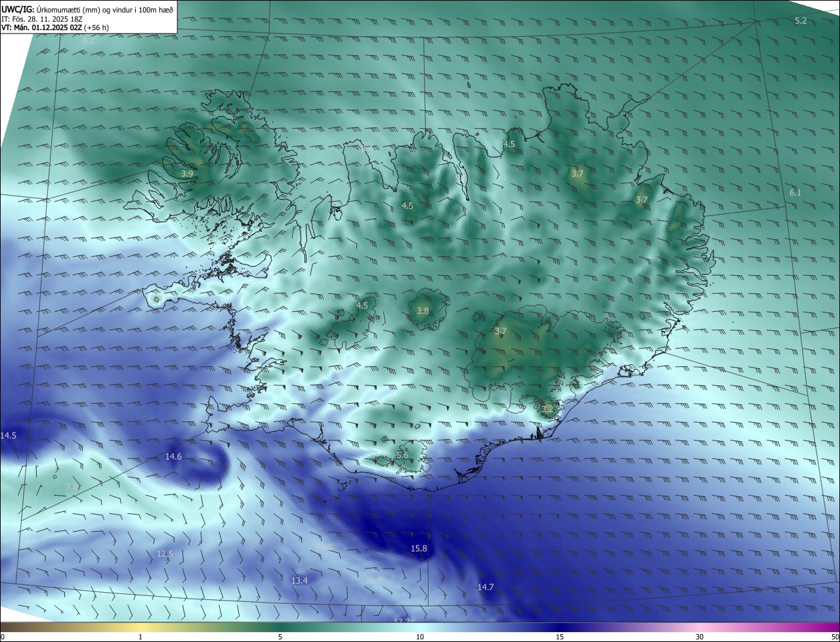The width and height of the screenshot is (840, 642).
Task: Click the color scale tick labeled 10
Action: coord(420,637)
